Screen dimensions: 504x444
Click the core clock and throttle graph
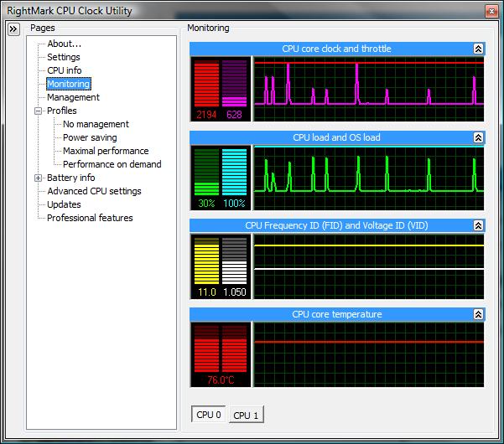[369, 89]
